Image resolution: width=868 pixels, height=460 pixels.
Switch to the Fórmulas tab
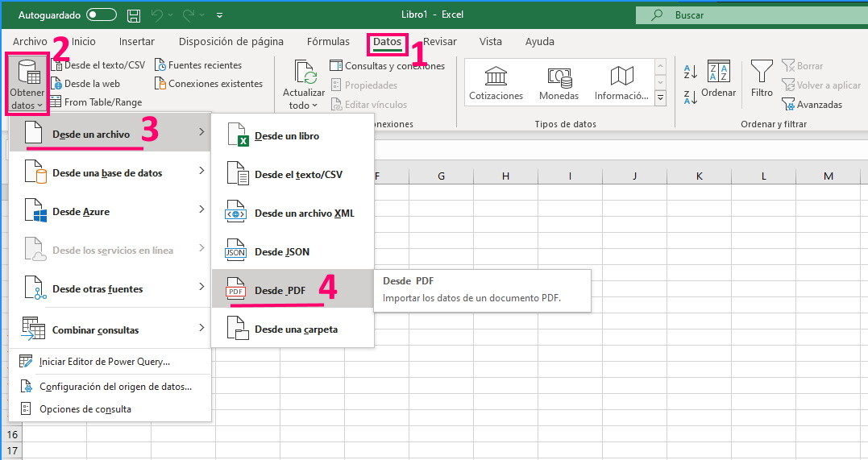[x=328, y=42]
